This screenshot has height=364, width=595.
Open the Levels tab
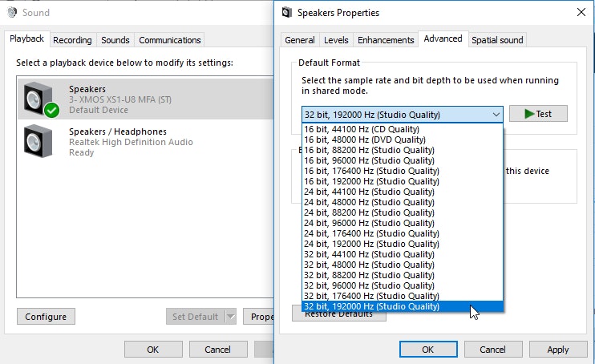335,40
